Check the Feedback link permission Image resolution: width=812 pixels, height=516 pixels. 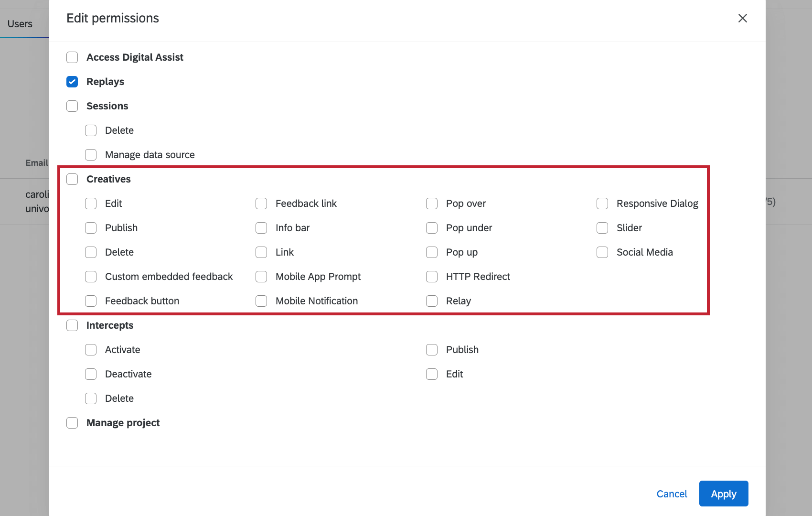coord(261,204)
